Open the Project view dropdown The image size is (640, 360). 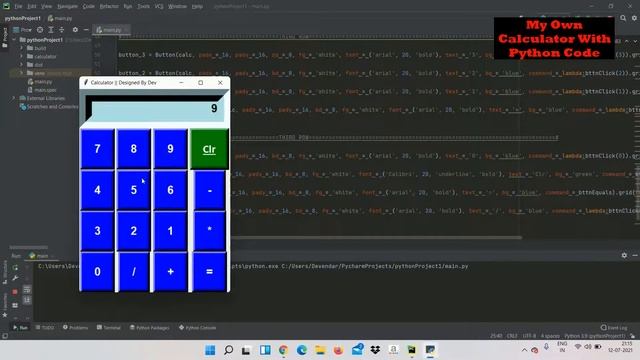tap(23, 30)
